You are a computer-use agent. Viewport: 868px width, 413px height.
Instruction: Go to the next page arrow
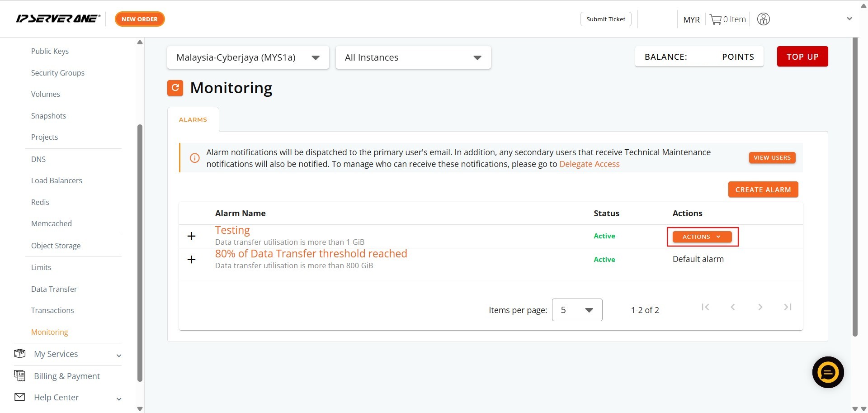[x=760, y=307]
